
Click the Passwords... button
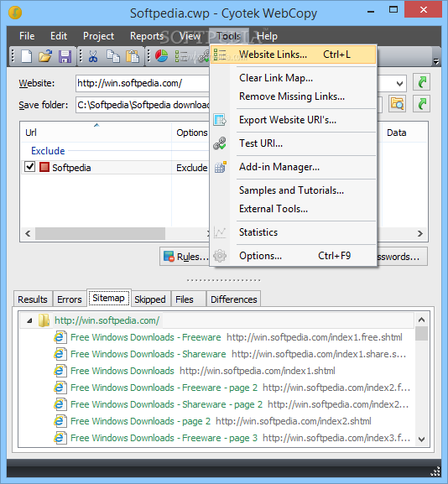pos(402,256)
